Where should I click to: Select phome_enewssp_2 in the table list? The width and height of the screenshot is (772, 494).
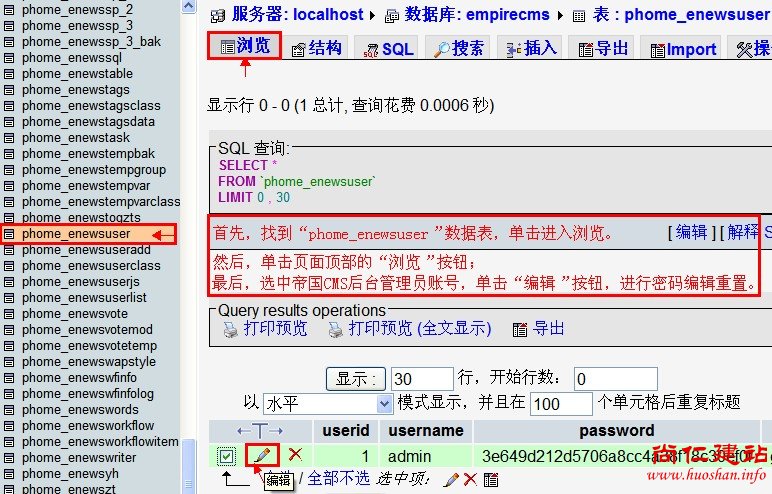tap(77, 9)
